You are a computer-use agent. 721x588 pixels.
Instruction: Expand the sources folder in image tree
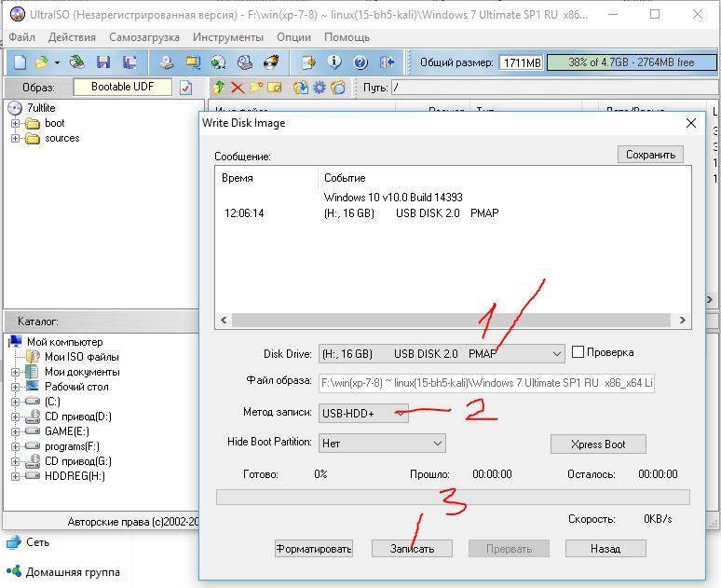pyautogui.click(x=15, y=139)
